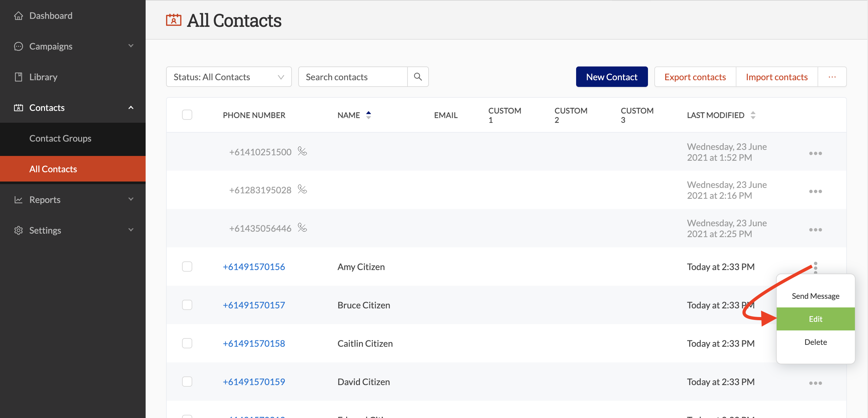868x418 pixels.
Task: Open the Dashboard home icon
Action: pyautogui.click(x=19, y=16)
